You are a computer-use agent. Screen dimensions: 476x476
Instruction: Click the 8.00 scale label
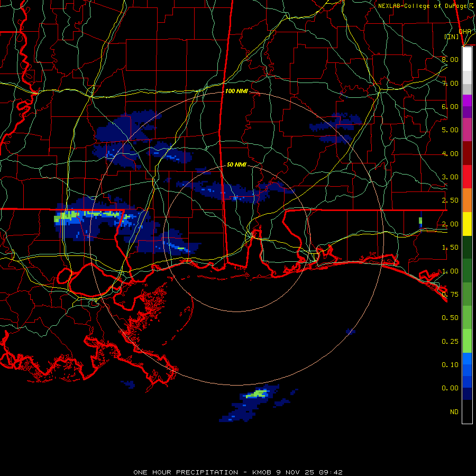tap(450, 59)
